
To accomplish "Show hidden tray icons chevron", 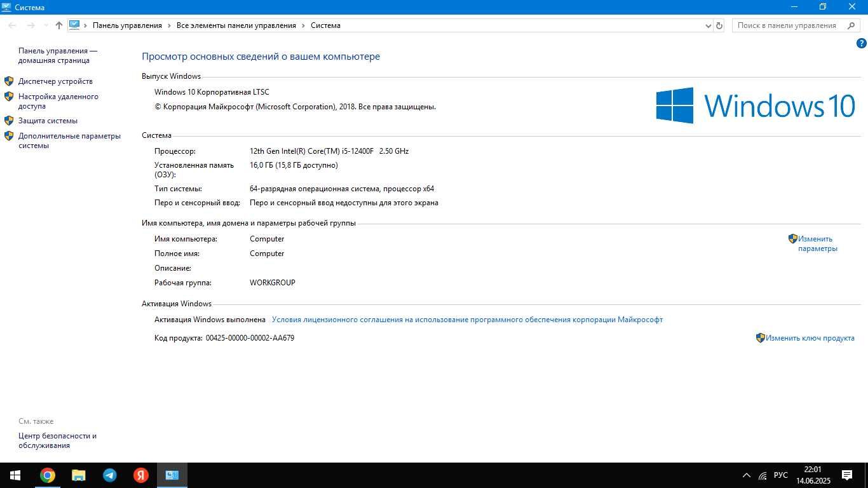I will (x=746, y=475).
